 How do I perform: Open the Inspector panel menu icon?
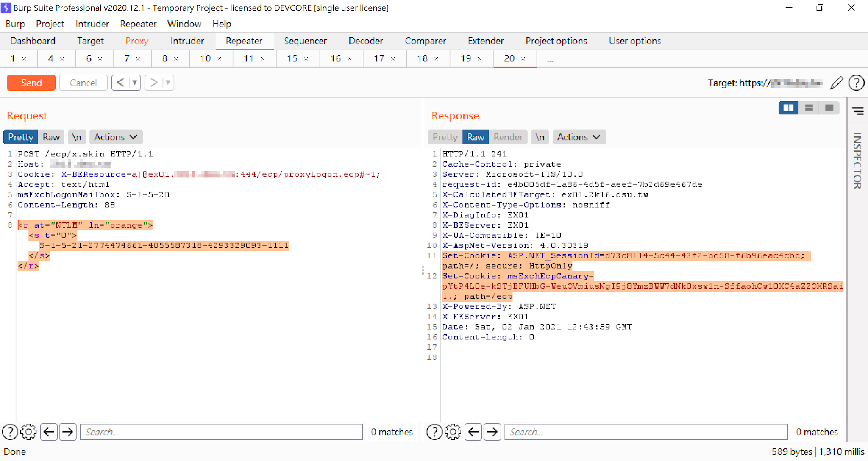click(x=858, y=111)
